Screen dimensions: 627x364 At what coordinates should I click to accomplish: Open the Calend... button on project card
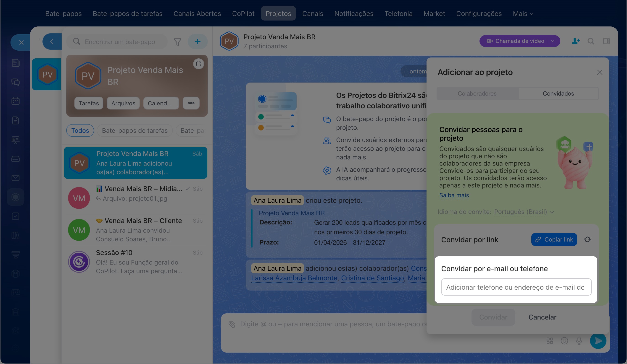(161, 103)
